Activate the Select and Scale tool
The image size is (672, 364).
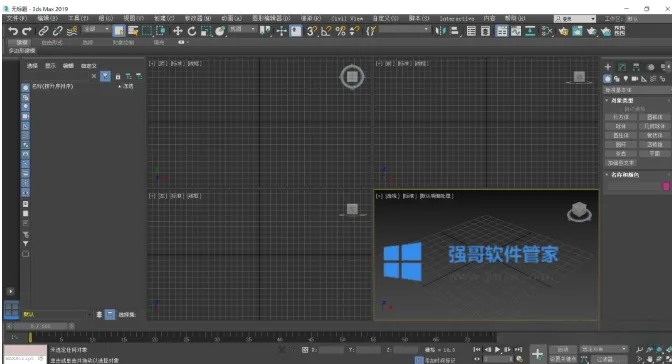coord(206,31)
